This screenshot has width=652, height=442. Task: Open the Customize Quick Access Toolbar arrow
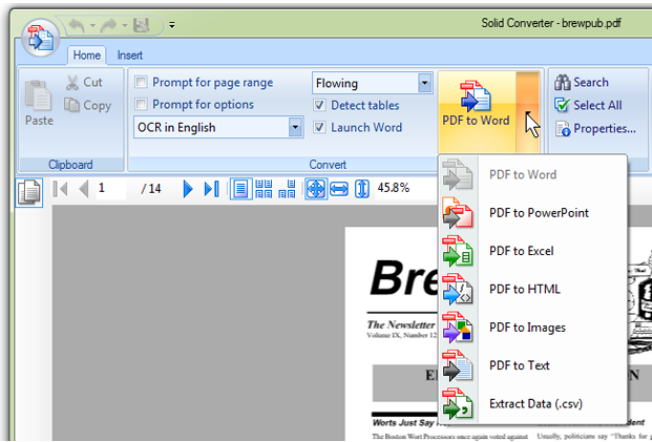172,25
